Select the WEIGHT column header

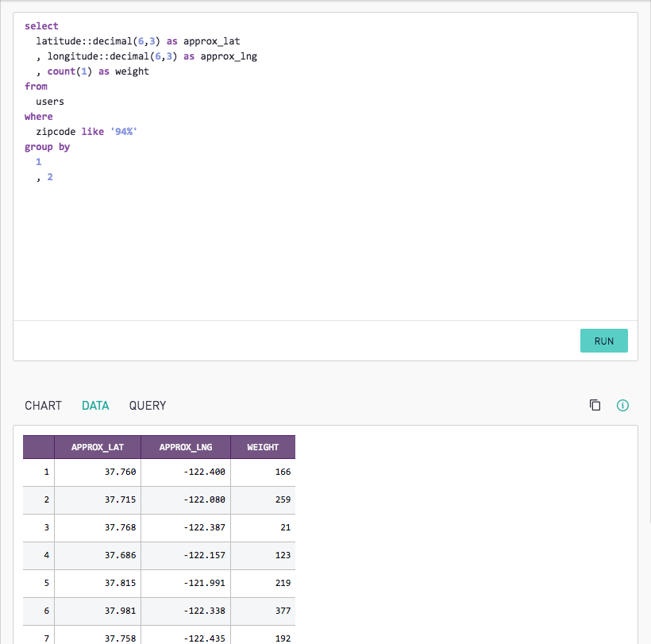[263, 447]
